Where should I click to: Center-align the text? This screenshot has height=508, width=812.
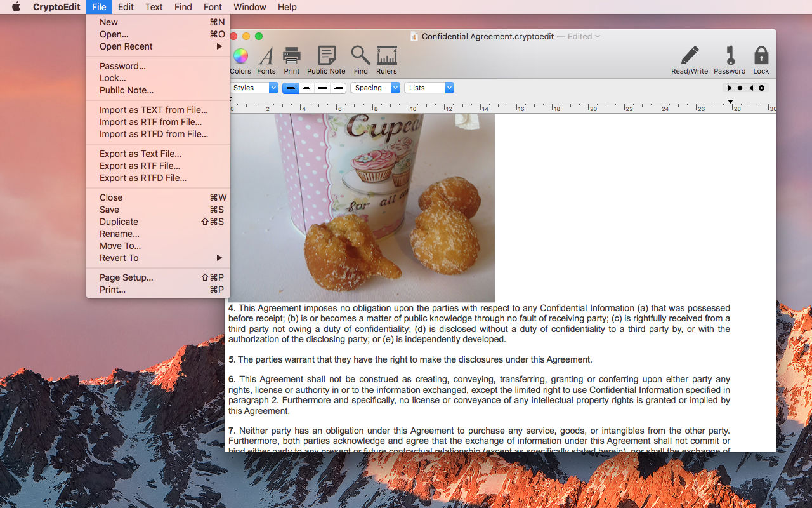pyautogui.click(x=306, y=88)
